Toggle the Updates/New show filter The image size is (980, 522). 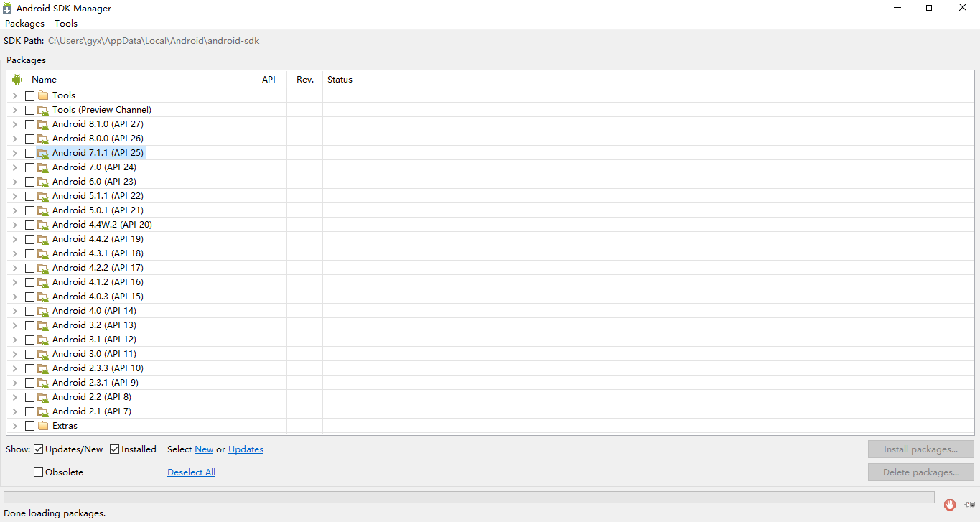tap(39, 449)
